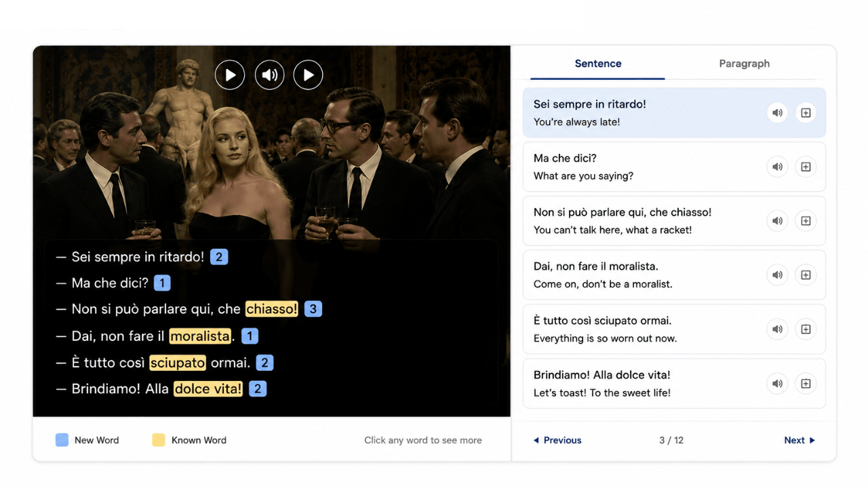The image size is (868, 488).
Task: Click plus icon on "Ma che dici?" card
Action: (x=806, y=167)
